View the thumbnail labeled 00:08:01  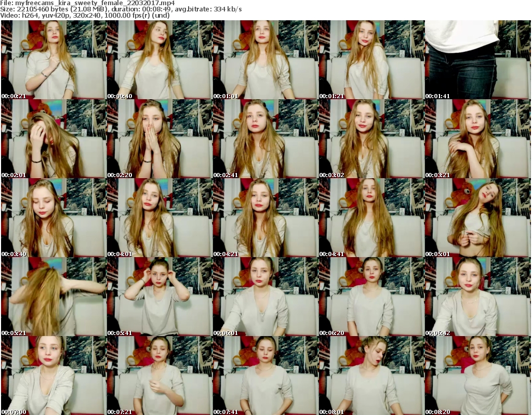pyautogui.click(x=371, y=376)
